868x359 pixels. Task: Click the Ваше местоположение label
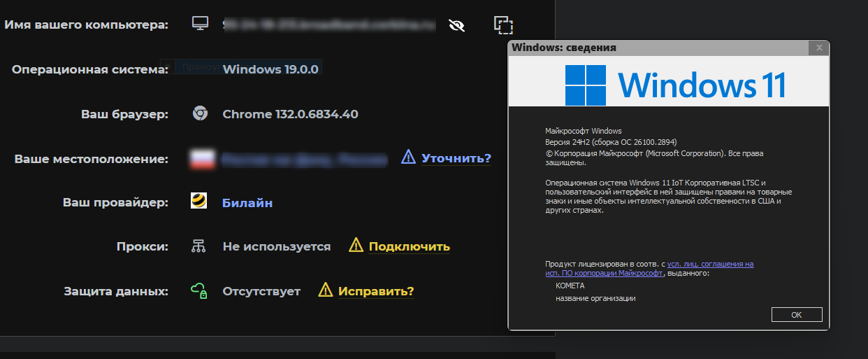pyautogui.click(x=92, y=159)
